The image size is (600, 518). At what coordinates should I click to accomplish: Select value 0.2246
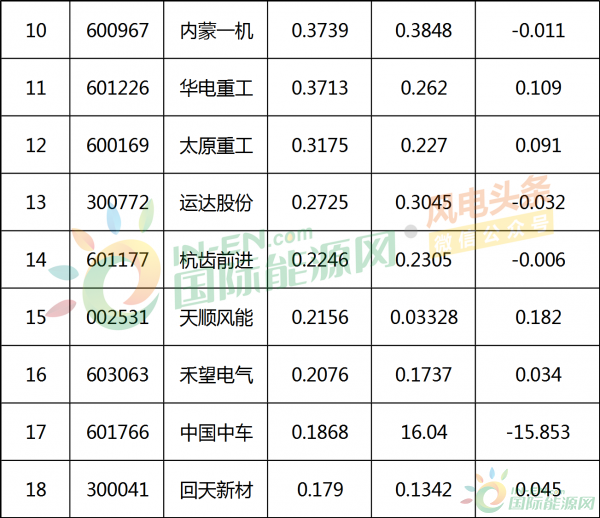coord(320,260)
